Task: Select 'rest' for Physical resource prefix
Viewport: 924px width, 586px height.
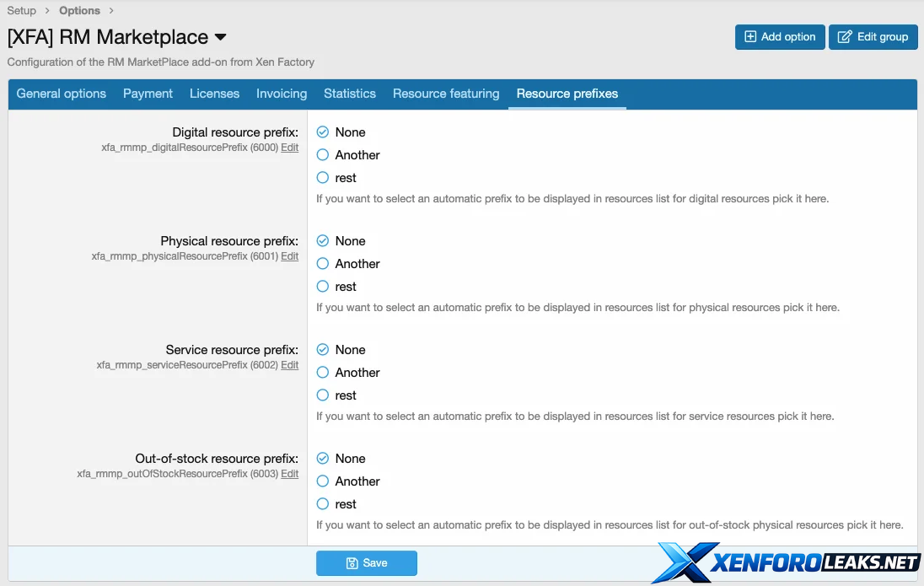Action: pyautogui.click(x=323, y=287)
